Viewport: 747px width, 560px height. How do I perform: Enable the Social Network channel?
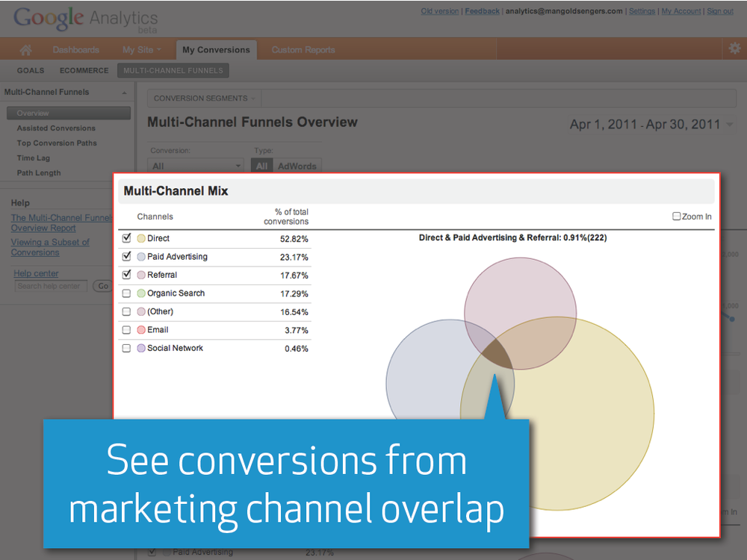[126, 348]
